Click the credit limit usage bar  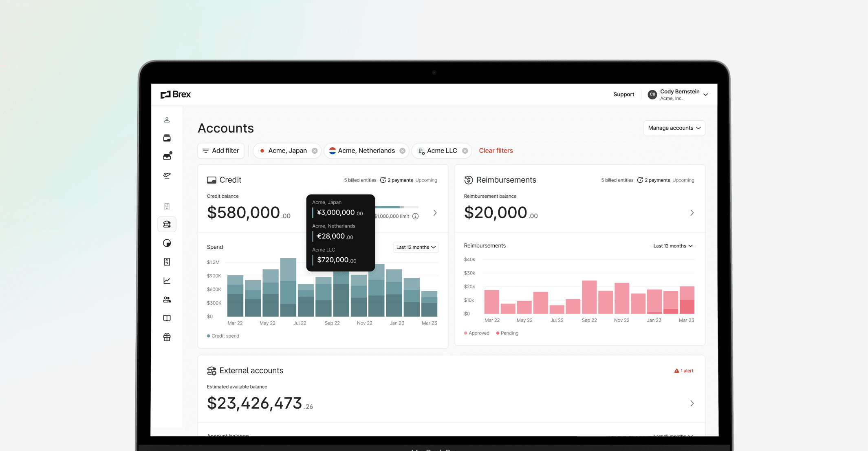397,207
